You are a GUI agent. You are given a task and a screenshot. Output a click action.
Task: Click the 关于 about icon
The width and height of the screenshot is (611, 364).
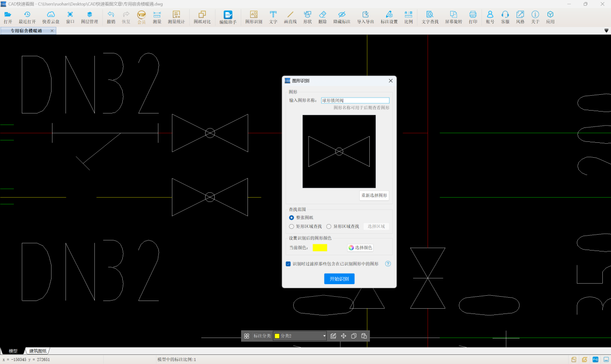tap(535, 17)
